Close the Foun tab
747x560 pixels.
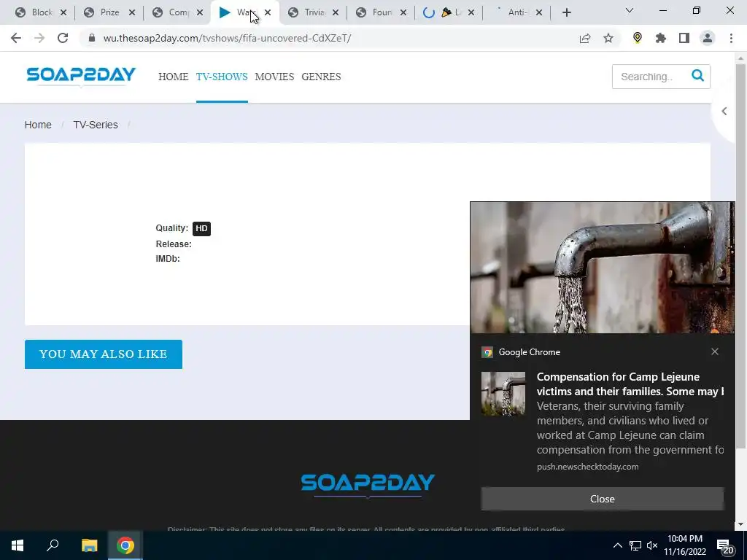[x=403, y=13]
